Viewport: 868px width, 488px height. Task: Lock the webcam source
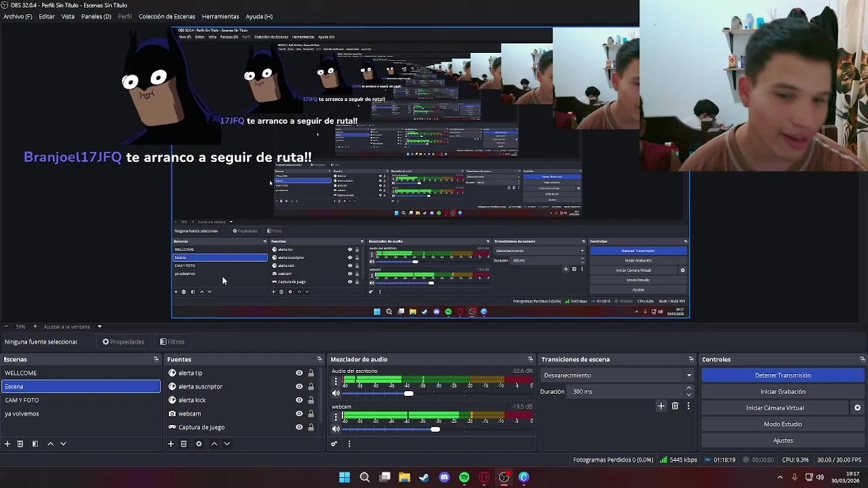point(311,413)
